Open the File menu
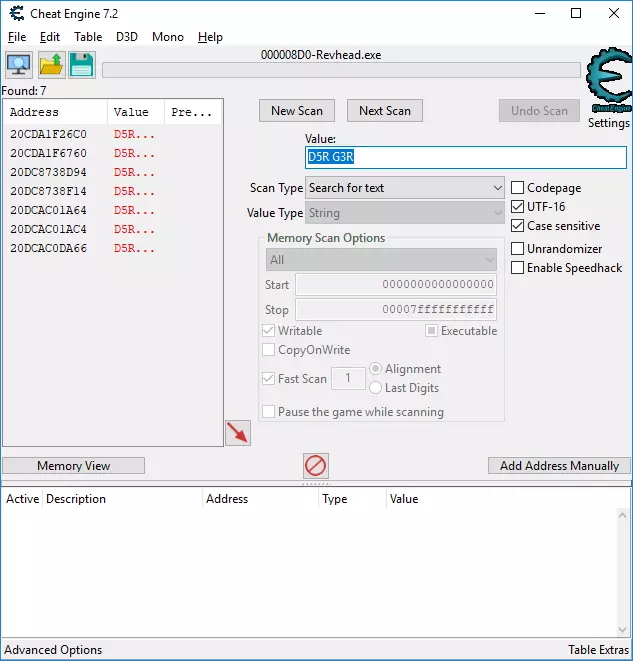 click(x=17, y=37)
